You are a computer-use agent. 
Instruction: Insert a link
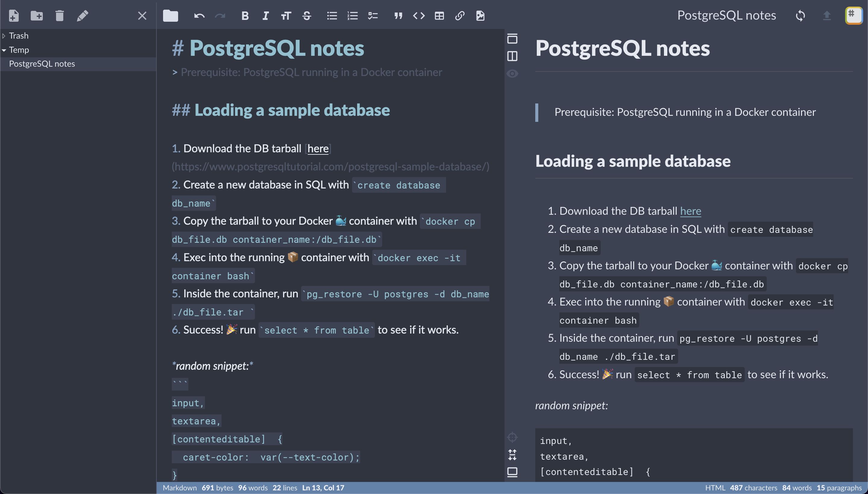460,16
